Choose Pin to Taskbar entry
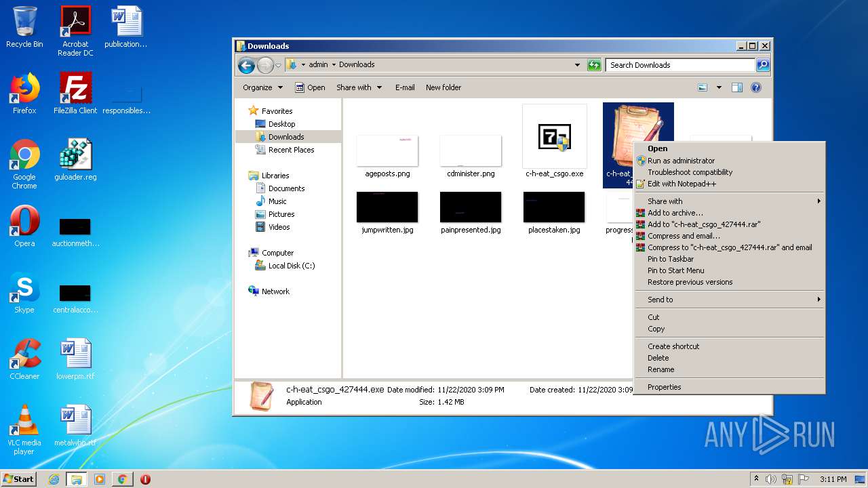The width and height of the screenshot is (868, 488). tap(730, 259)
